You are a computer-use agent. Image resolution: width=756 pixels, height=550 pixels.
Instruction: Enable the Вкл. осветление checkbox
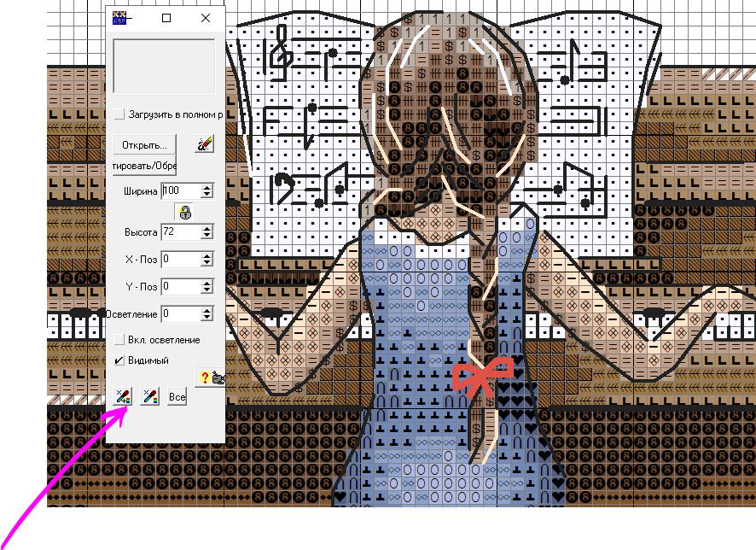pyautogui.click(x=119, y=340)
